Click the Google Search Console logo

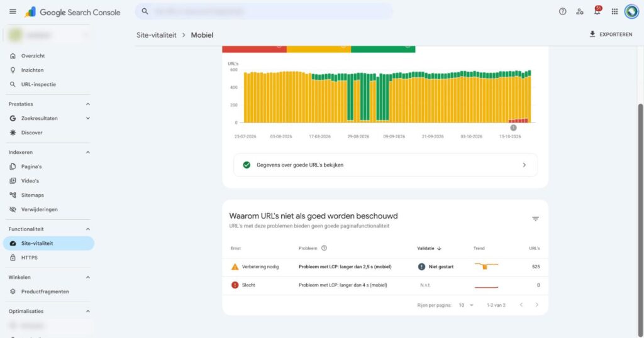pyautogui.click(x=72, y=13)
